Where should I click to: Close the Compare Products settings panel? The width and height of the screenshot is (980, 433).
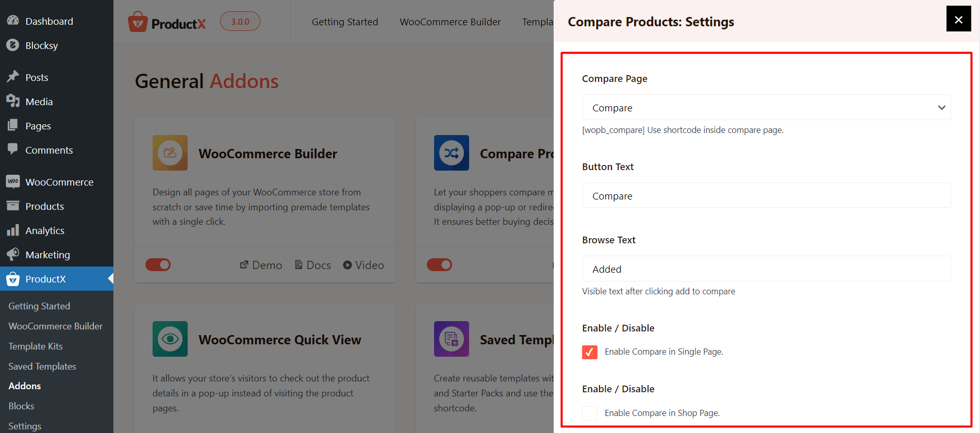pyautogui.click(x=959, y=19)
